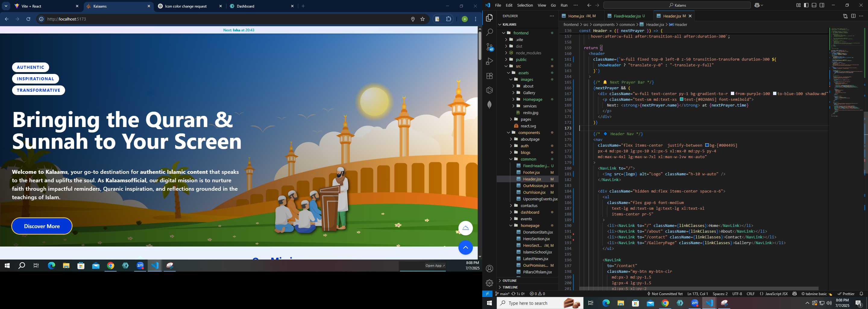
Task: Bookmark this page with the star icon
Action: (423, 19)
